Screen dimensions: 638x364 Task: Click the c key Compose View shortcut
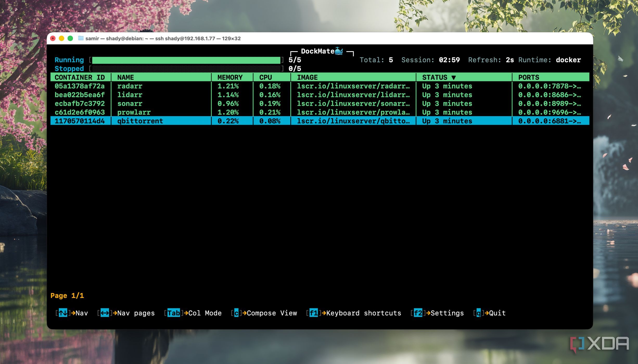(236, 313)
